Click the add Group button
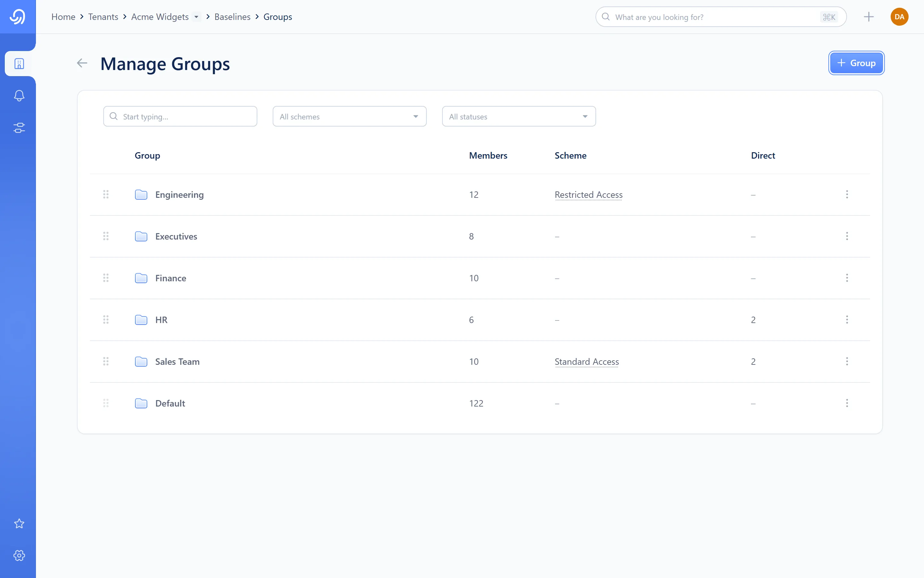924x578 pixels. pyautogui.click(x=856, y=63)
